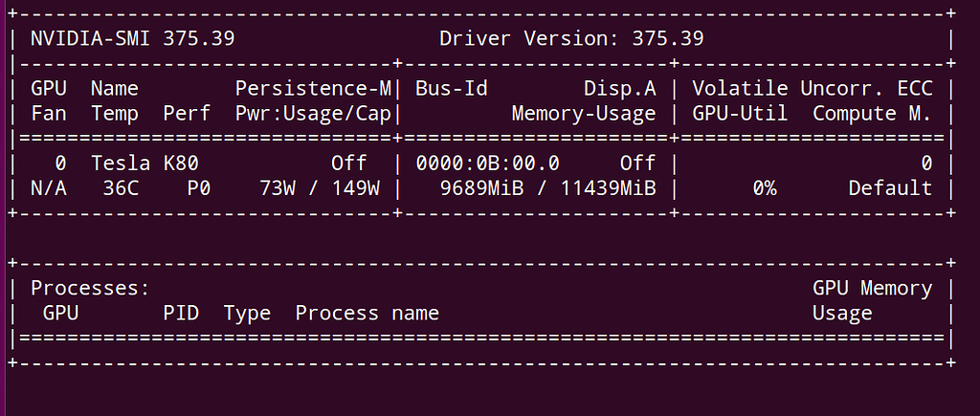Click the Bus-Id column header
The image size is (980, 416).
pyautogui.click(x=452, y=89)
